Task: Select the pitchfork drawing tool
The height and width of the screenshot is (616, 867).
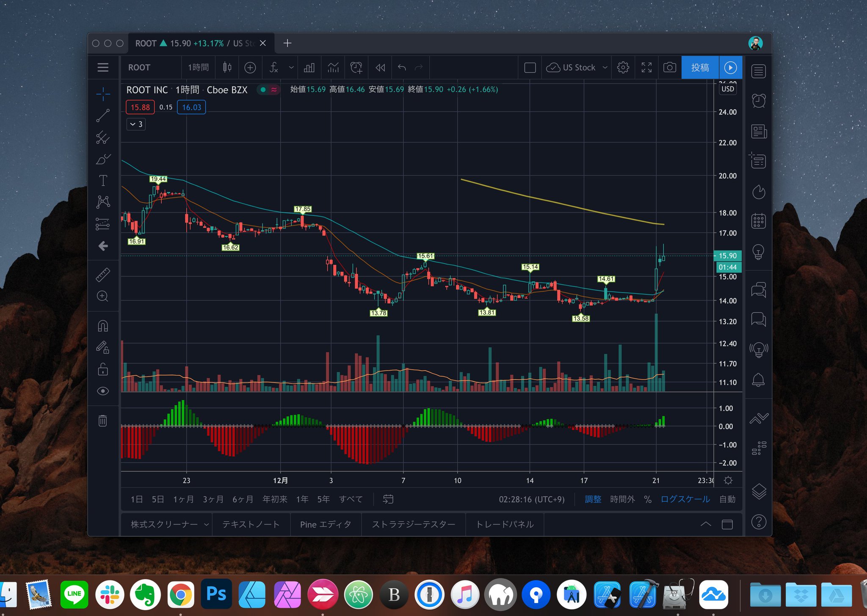Action: click(x=103, y=137)
